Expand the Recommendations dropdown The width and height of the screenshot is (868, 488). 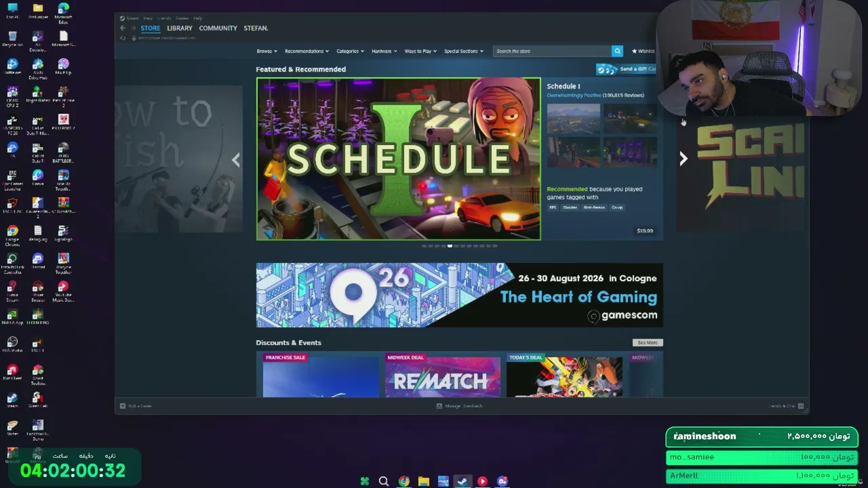(x=307, y=51)
